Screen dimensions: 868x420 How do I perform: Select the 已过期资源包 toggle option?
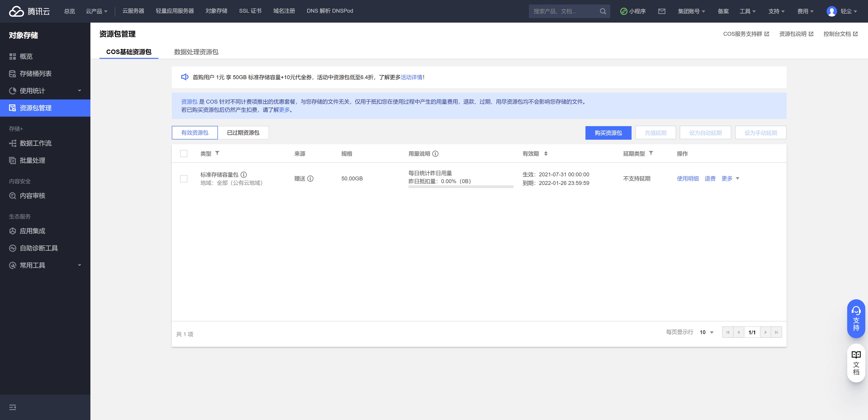(x=243, y=133)
